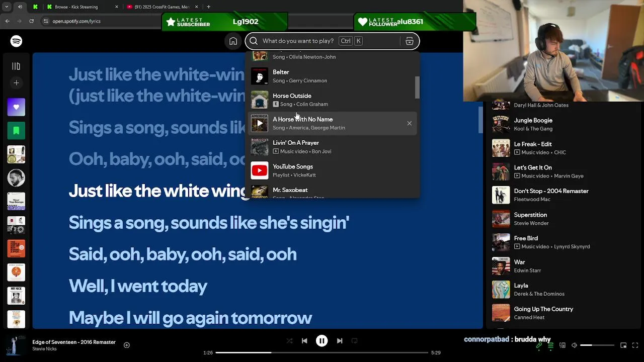Viewport: 644px width, 362px height.
Task: Open the Olivia Newton-John song result
Action: click(x=332, y=56)
